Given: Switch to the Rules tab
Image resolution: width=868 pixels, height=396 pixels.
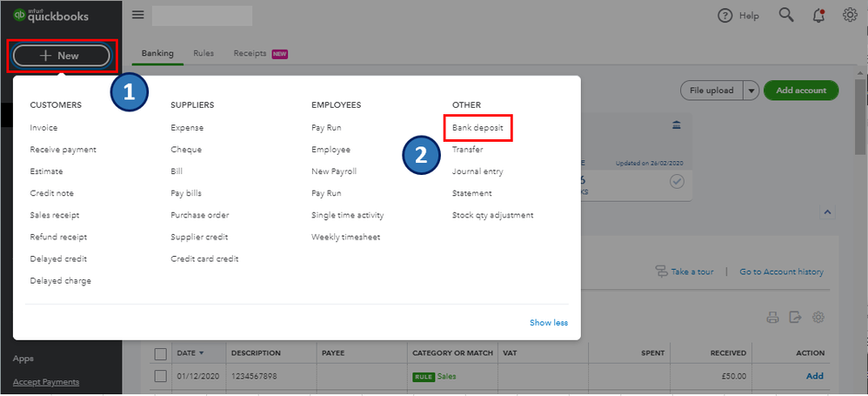Looking at the screenshot, I should [204, 53].
